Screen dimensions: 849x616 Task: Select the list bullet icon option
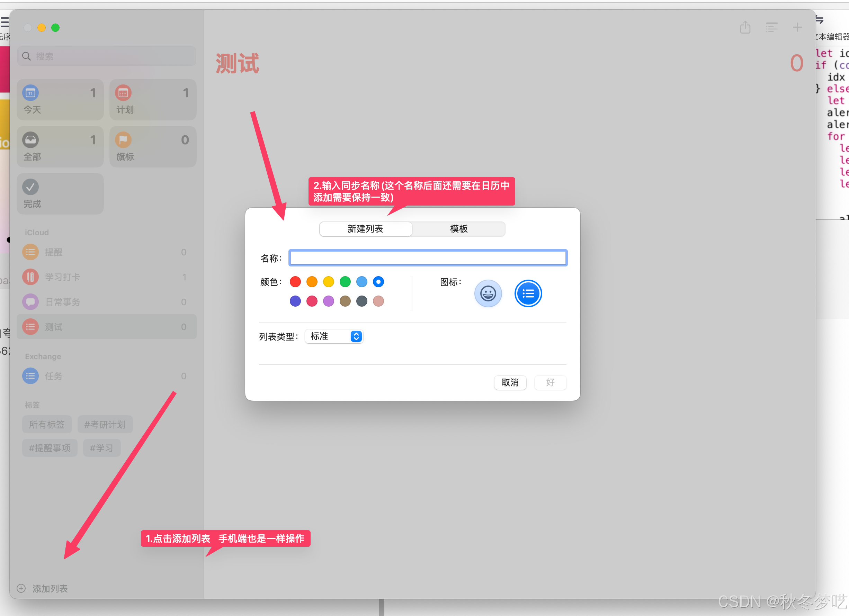(x=528, y=293)
